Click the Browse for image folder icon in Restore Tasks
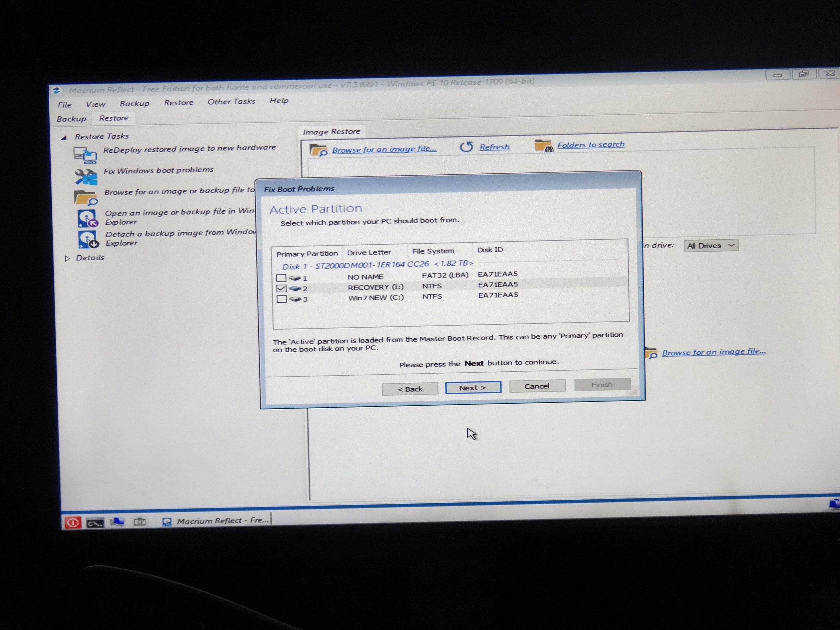This screenshot has height=630, width=840. pyautogui.click(x=86, y=198)
